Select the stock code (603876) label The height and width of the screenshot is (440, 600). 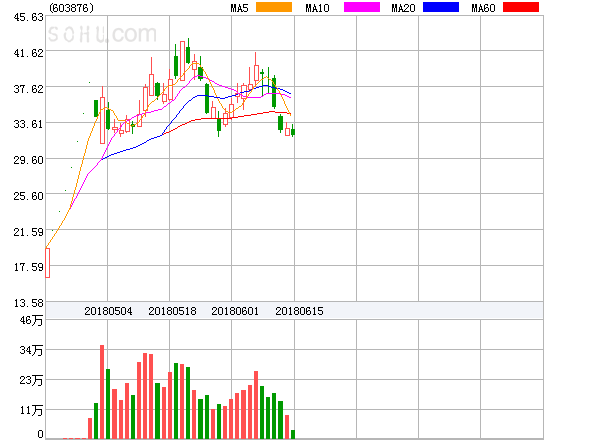point(72,8)
